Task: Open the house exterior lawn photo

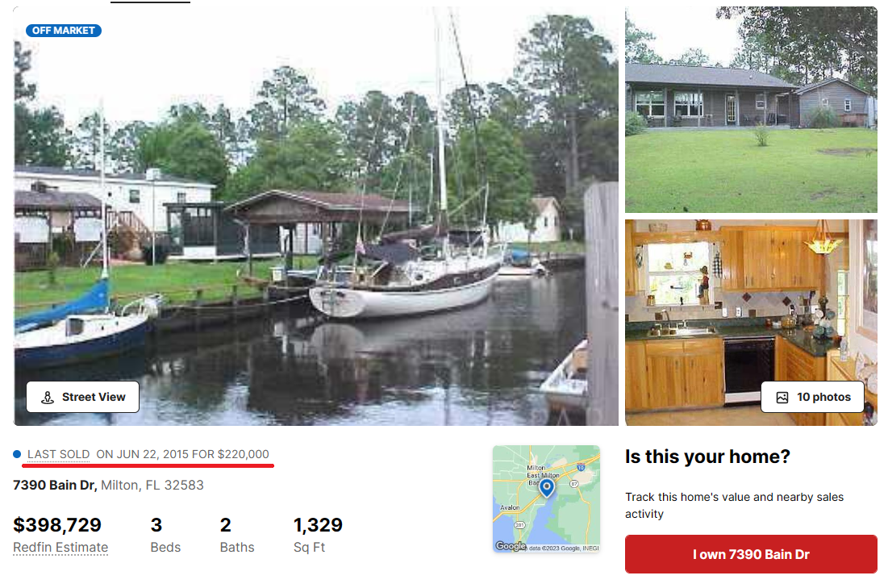Action: click(751, 110)
